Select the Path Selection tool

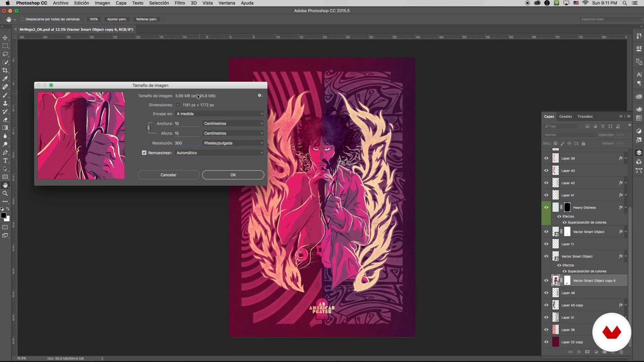pyautogui.click(x=5, y=169)
